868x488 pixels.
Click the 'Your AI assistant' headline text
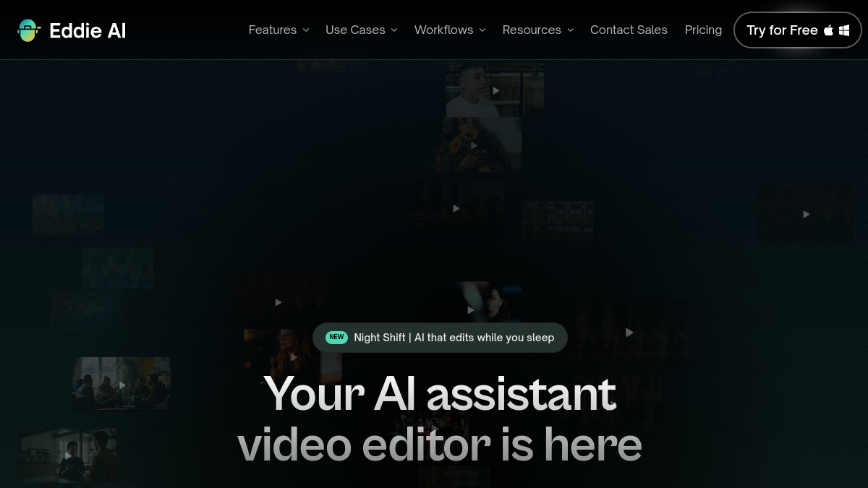pos(440,393)
